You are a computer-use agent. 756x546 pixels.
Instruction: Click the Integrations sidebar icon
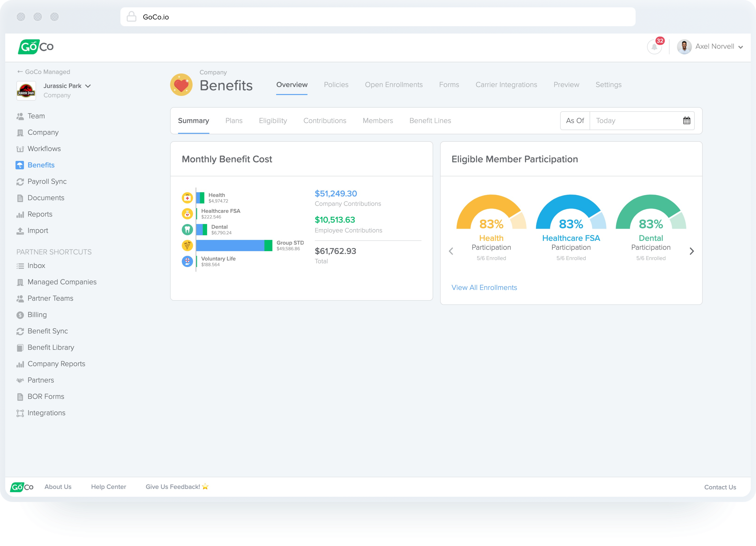point(20,413)
